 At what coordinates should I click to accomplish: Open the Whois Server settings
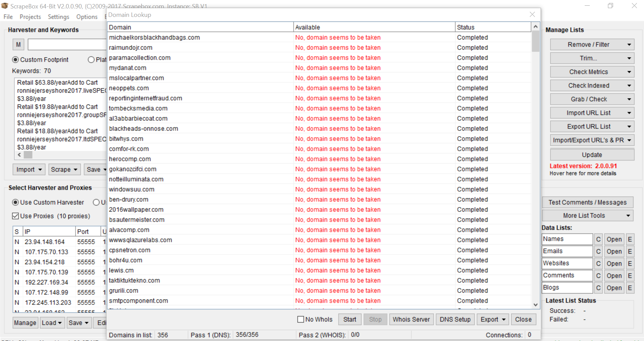click(x=411, y=319)
